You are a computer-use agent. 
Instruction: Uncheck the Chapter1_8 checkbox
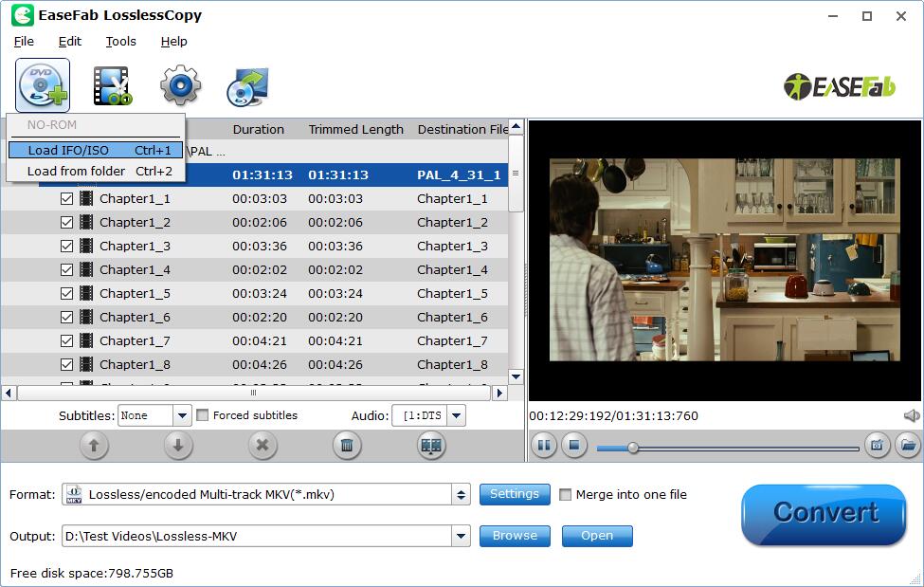(66, 364)
